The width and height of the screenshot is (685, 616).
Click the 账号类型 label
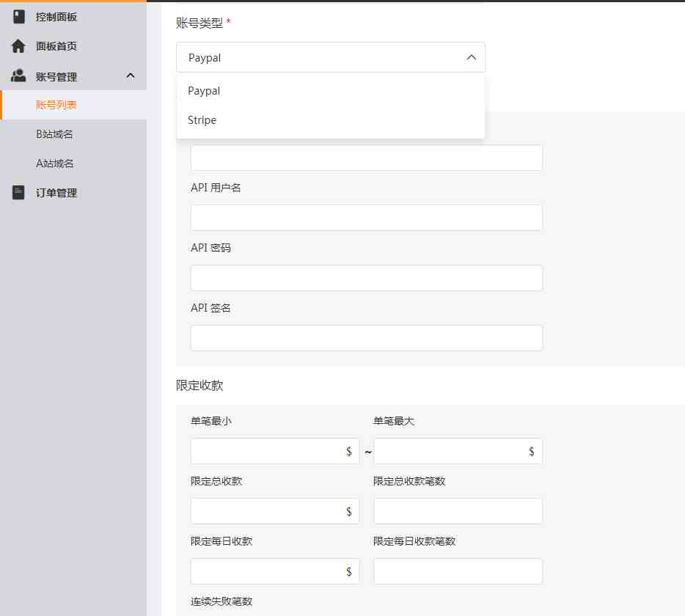199,23
